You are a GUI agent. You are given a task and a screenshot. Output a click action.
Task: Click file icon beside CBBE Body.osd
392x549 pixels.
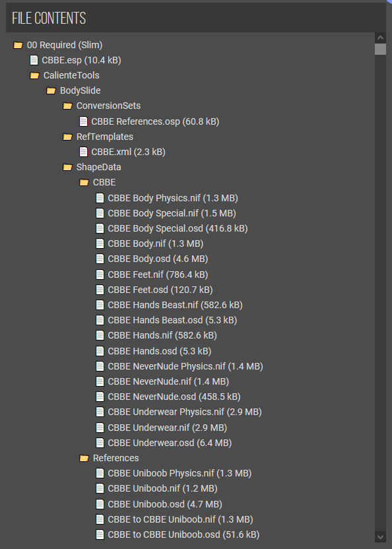100,259
